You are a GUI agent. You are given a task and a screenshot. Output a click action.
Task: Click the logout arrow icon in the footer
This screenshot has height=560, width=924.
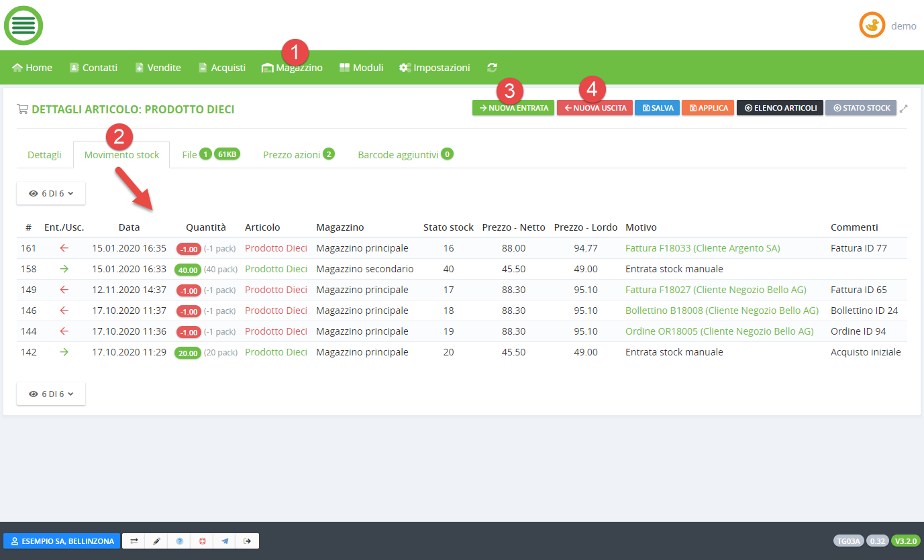click(x=248, y=541)
